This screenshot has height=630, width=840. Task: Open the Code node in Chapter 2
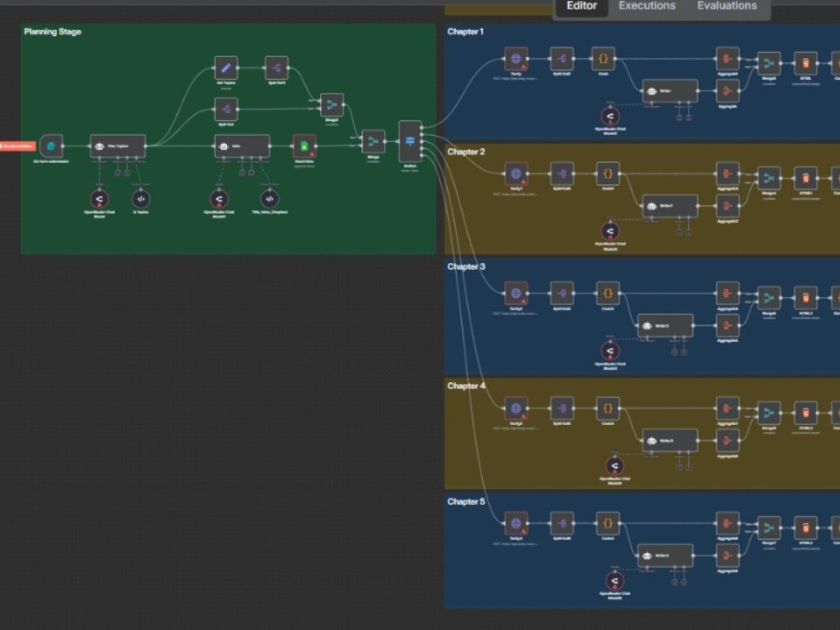click(607, 174)
